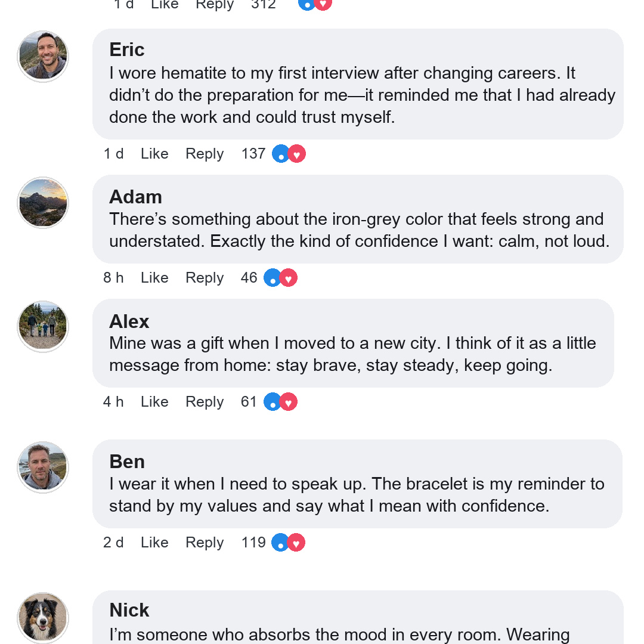Open Eric's profile picture

coord(43,56)
